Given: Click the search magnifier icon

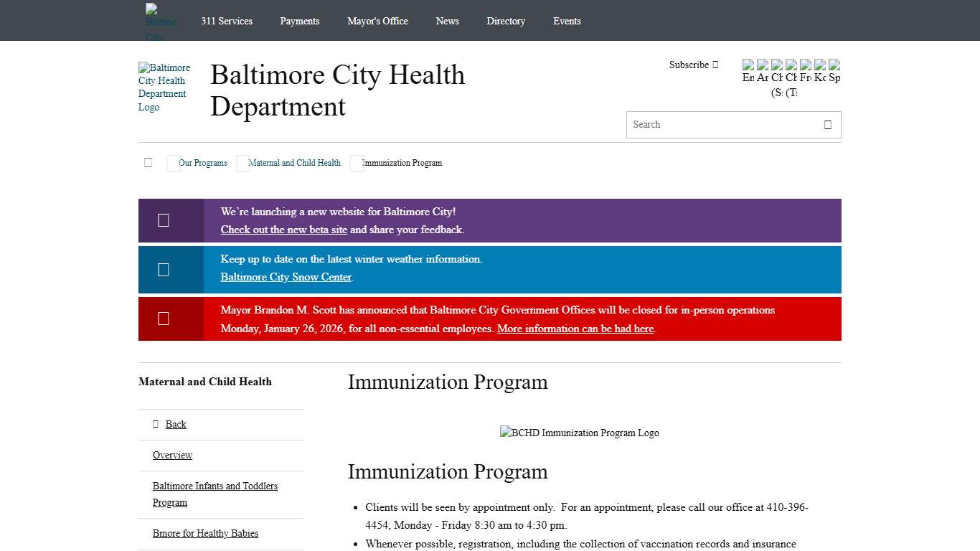Looking at the screenshot, I should 828,124.
